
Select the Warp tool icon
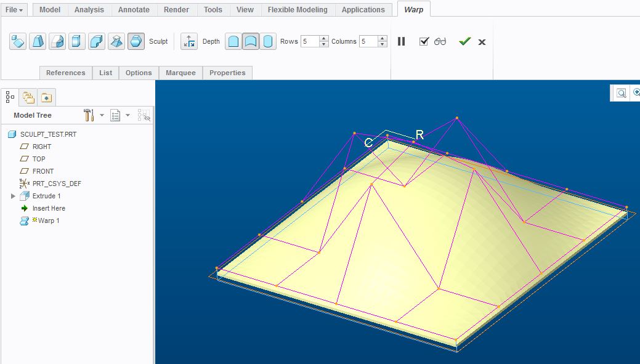click(38, 41)
